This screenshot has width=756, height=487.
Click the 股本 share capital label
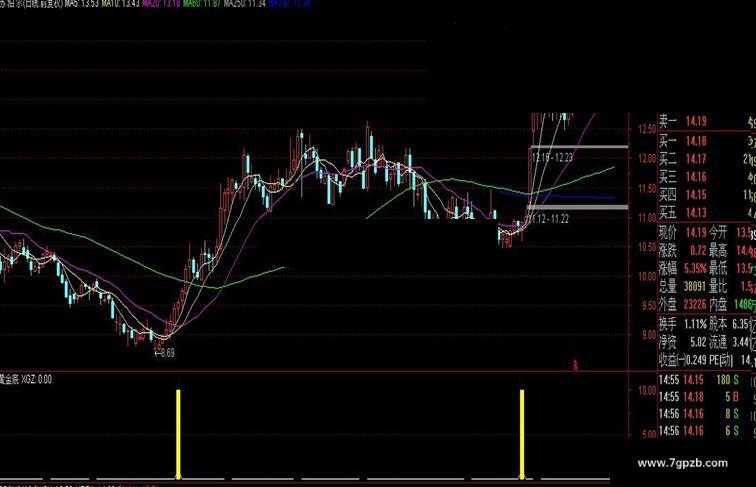click(x=718, y=324)
